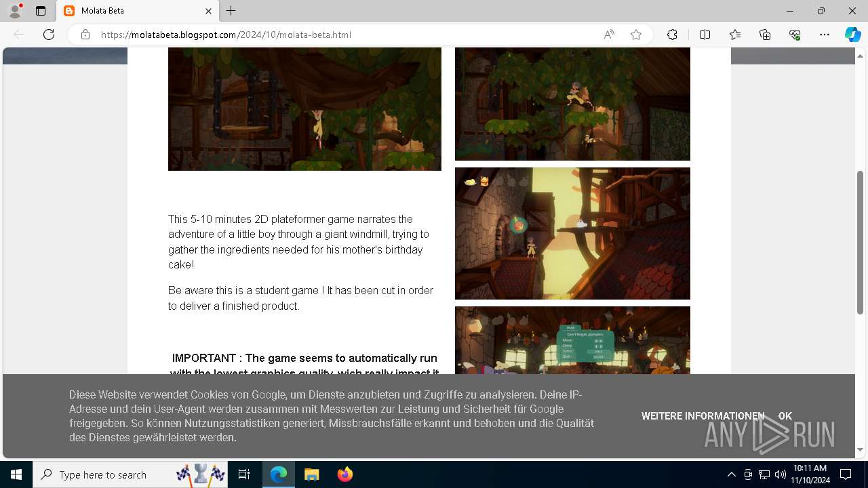Accept cookies with the OK button
The width and height of the screenshot is (868, 488).
[x=785, y=416]
